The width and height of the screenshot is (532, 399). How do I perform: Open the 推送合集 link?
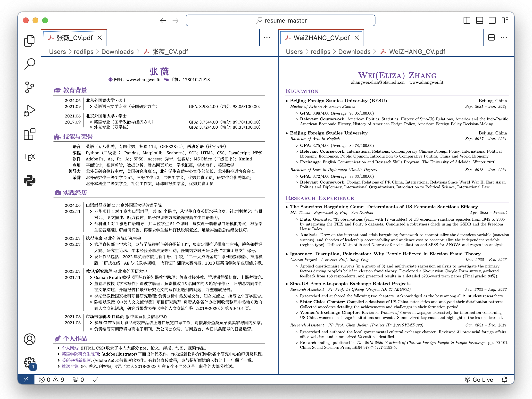pyautogui.click(x=70, y=366)
